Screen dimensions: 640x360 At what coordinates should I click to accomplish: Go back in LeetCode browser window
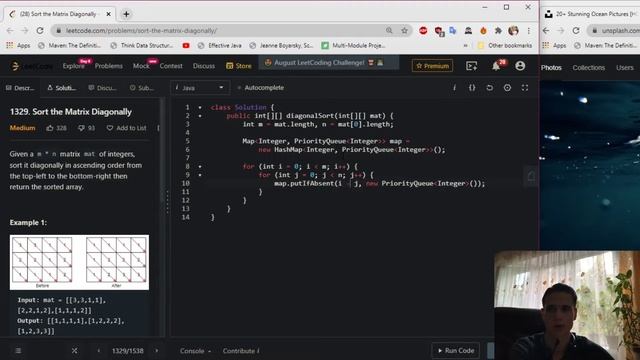[x=10, y=31]
